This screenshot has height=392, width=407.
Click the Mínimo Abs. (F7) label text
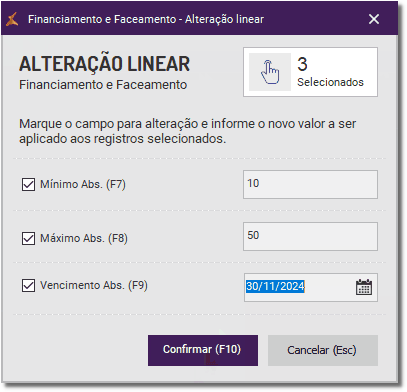[83, 184]
